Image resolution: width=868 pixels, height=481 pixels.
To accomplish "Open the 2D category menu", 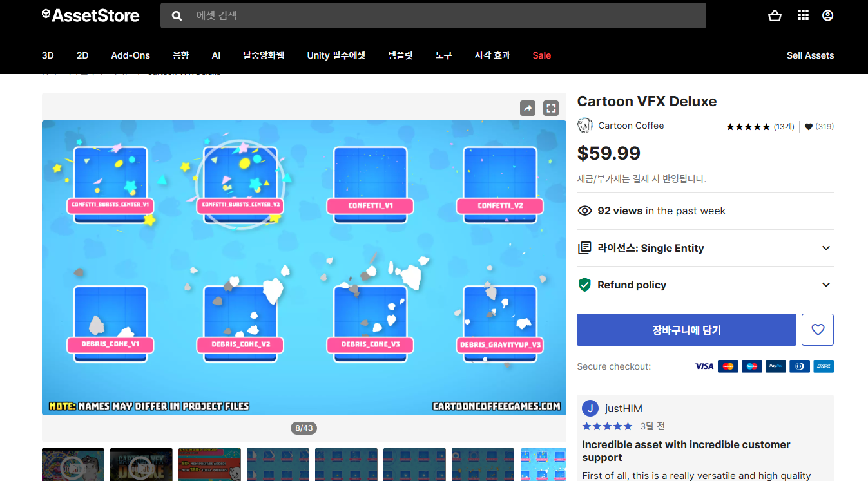I will point(82,55).
